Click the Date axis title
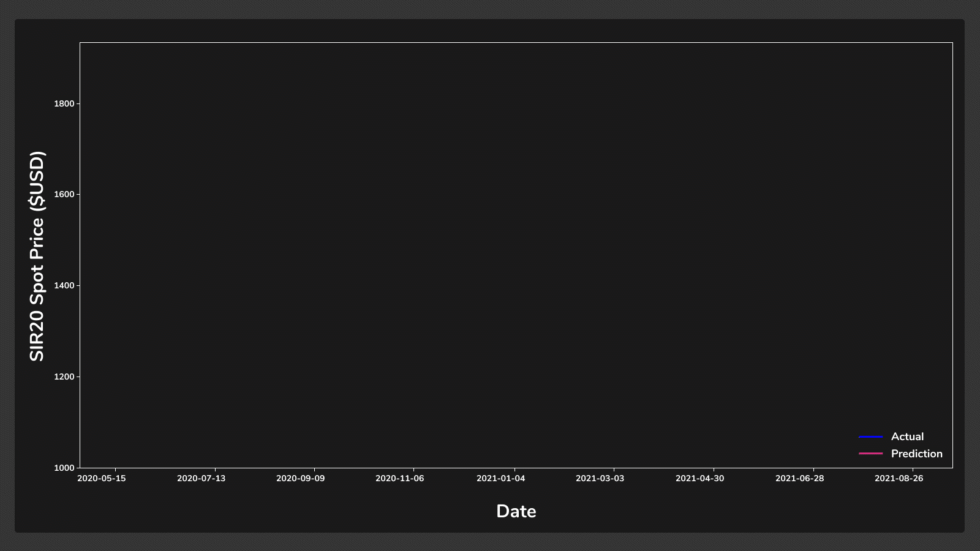Screen dimensions: 980x551 pyautogui.click(x=516, y=511)
